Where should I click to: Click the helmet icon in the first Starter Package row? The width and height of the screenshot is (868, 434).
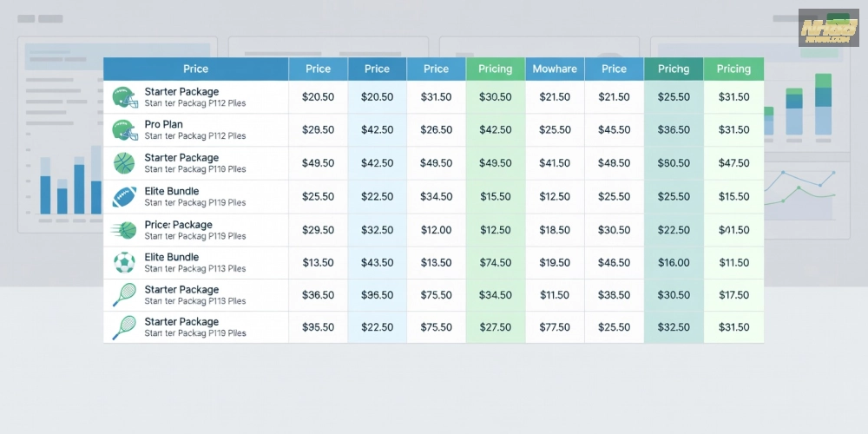pyautogui.click(x=124, y=97)
